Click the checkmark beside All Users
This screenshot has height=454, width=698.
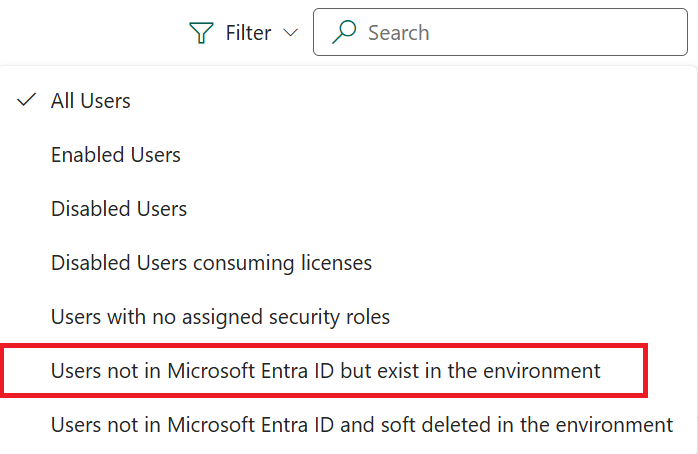pyautogui.click(x=28, y=100)
